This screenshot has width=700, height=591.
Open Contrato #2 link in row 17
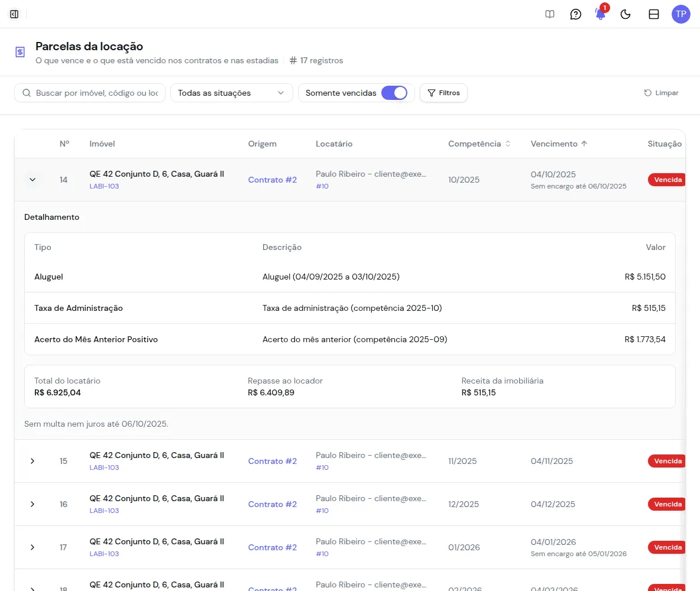coord(273,547)
